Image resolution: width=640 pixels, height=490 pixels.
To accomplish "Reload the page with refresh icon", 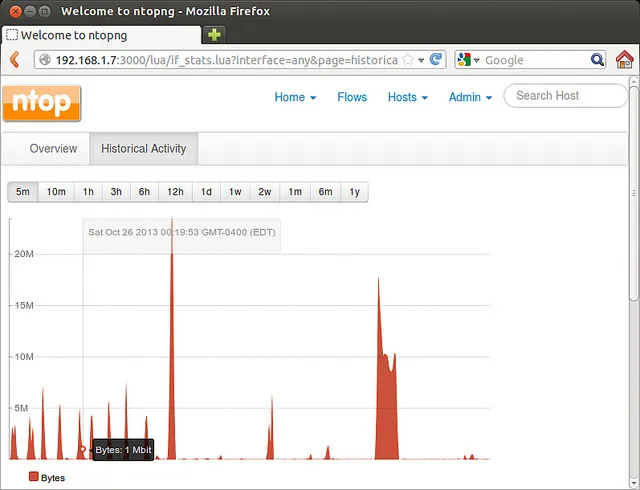I will 436,60.
